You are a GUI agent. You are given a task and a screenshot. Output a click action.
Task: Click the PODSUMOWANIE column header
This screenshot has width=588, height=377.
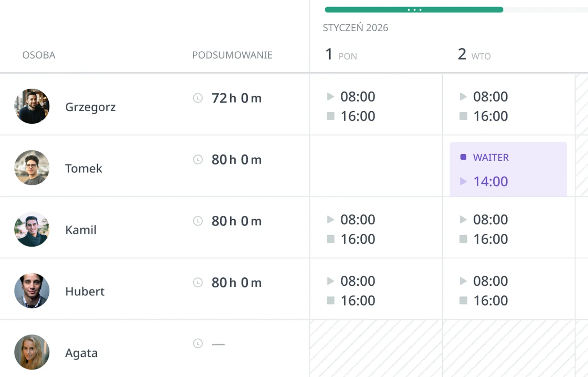point(232,55)
